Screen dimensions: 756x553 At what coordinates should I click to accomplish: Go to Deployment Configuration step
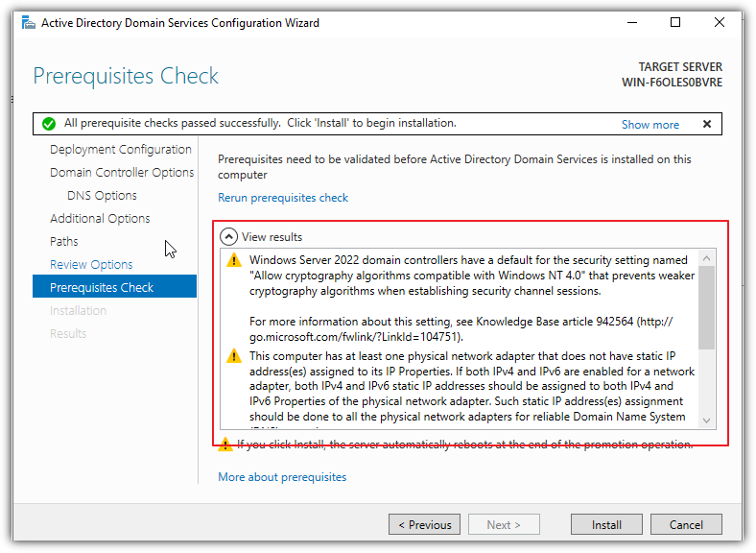[x=121, y=150]
